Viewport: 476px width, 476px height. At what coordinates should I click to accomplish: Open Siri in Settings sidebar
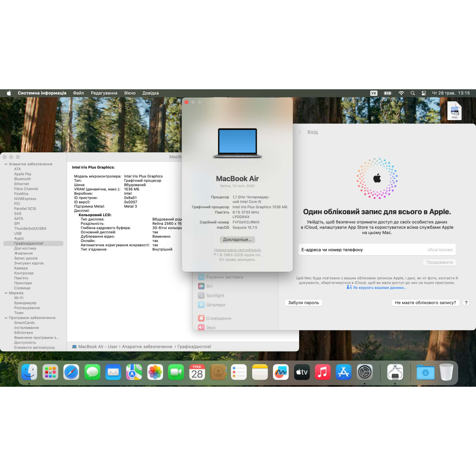[x=205, y=286]
